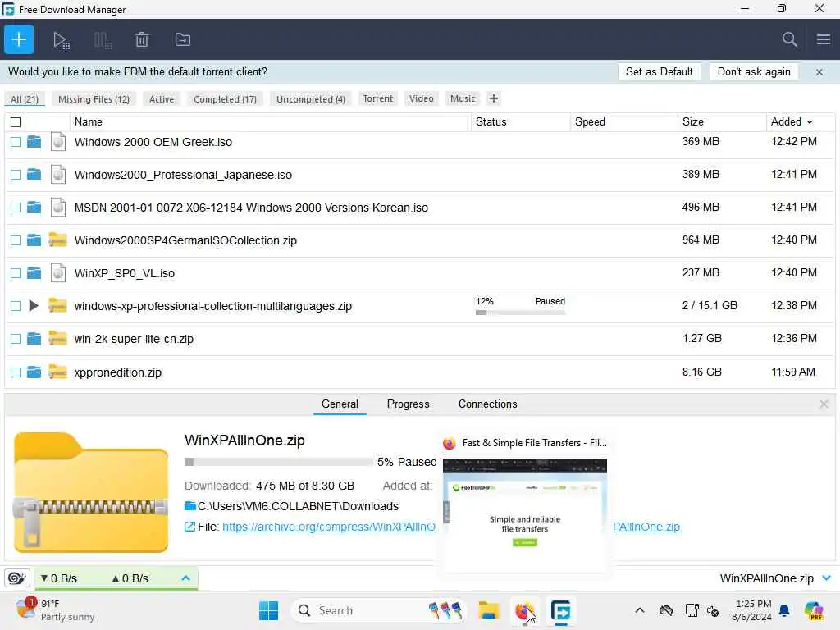Sort downloads by the Speed column
The image size is (840, 630).
pyautogui.click(x=590, y=121)
